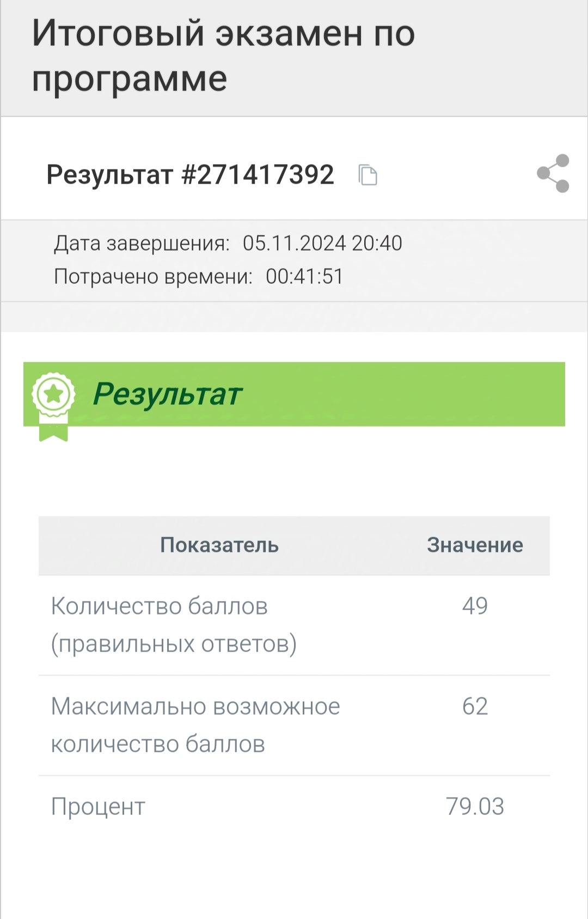
Task: Click the award ribbon badge icon
Action: [x=53, y=406]
